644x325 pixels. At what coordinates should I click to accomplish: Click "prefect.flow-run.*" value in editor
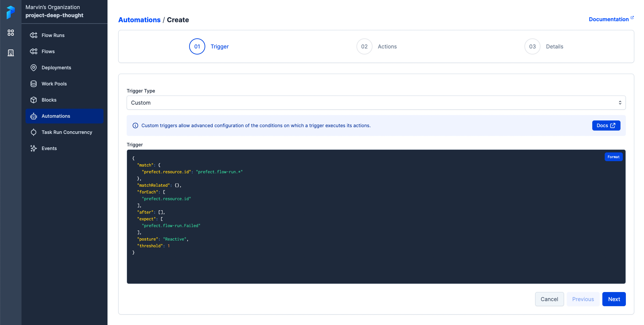click(x=219, y=172)
